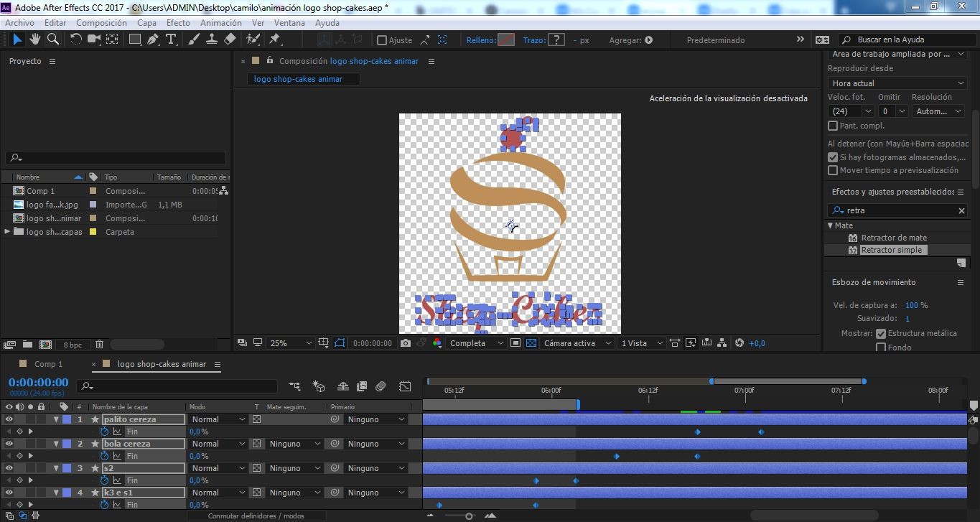
Task: Click Conmutar definidores / modos button
Action: (256, 516)
